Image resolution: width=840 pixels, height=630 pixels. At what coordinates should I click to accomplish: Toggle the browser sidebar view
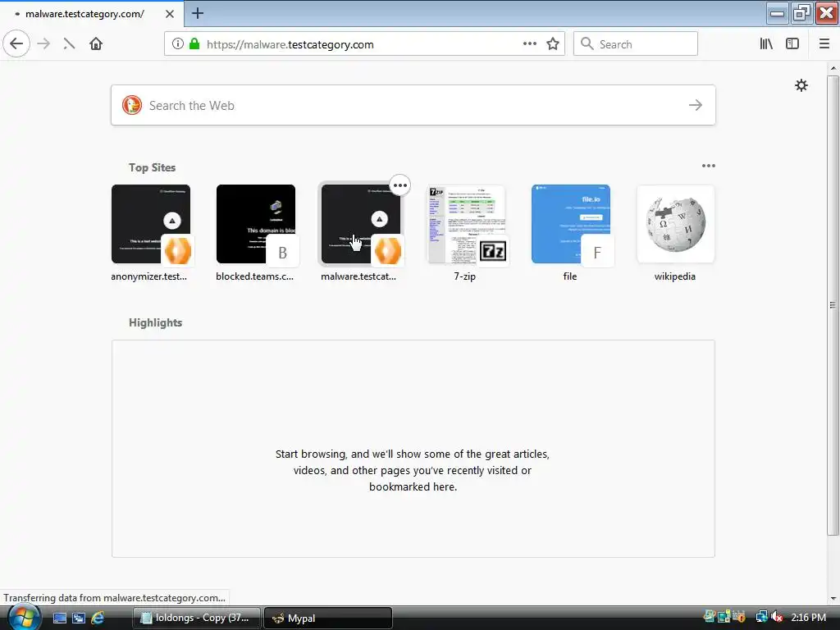792,44
